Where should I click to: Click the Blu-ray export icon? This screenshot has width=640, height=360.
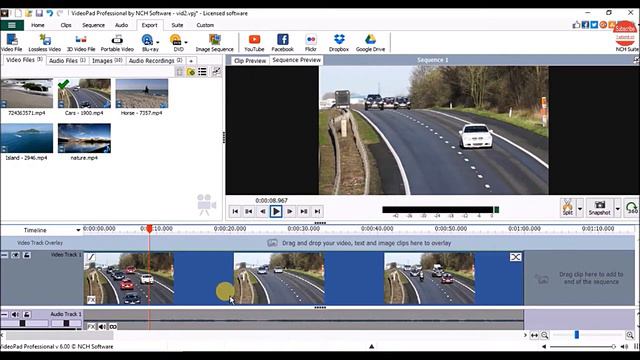147,40
